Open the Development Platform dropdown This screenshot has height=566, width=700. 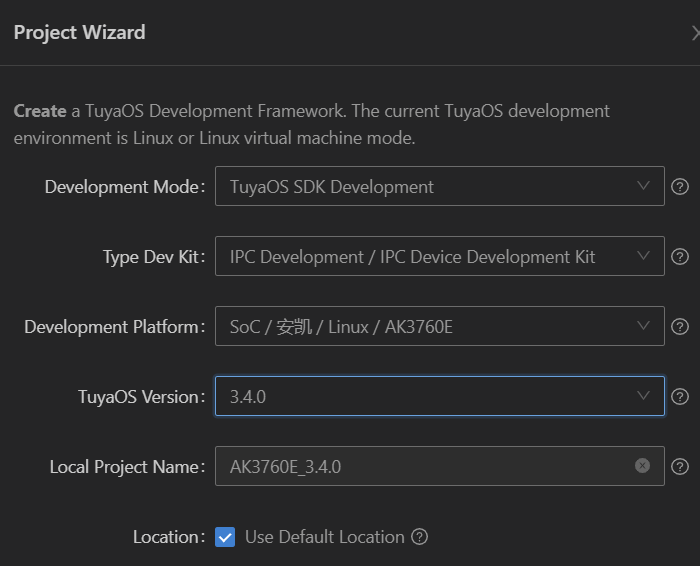pos(440,326)
